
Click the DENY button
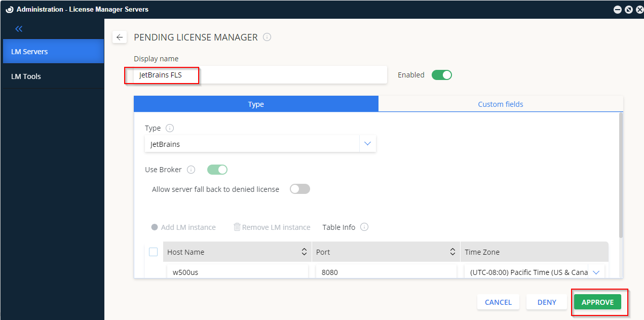[x=546, y=302]
